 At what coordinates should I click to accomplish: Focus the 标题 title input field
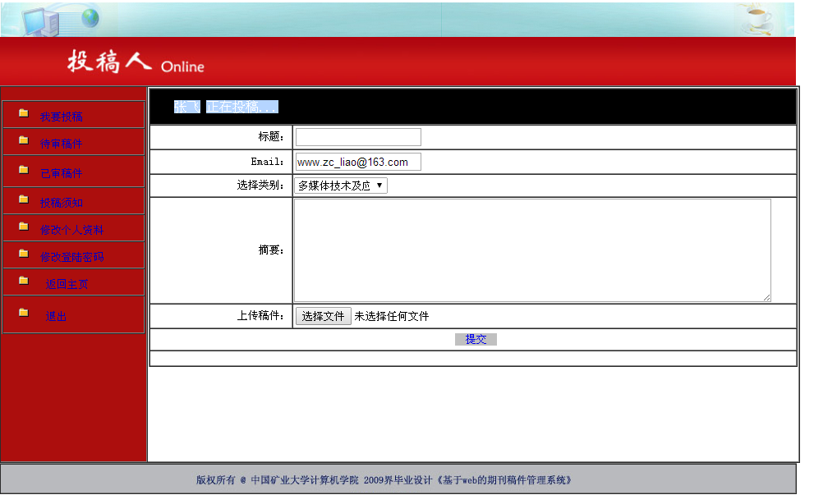pyautogui.click(x=358, y=137)
